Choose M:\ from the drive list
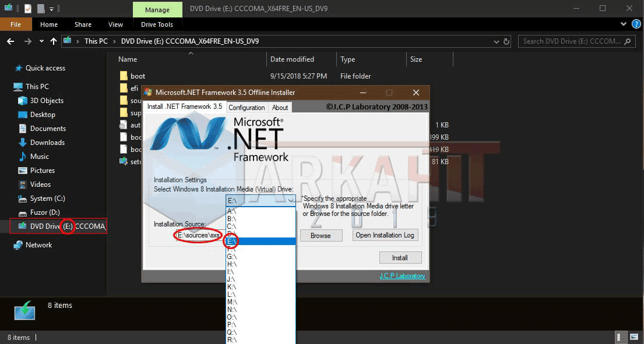 pyautogui.click(x=261, y=302)
